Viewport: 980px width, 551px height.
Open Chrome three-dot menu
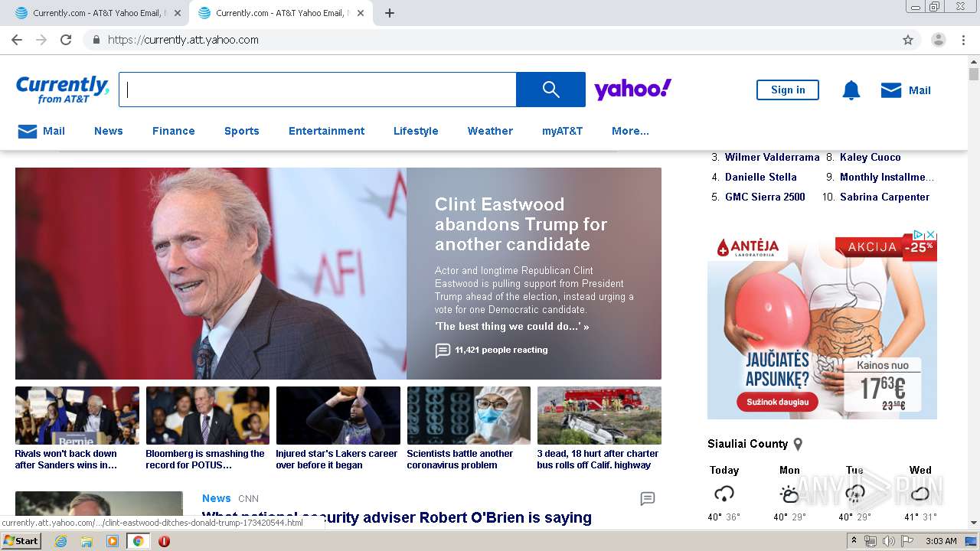[x=963, y=40]
